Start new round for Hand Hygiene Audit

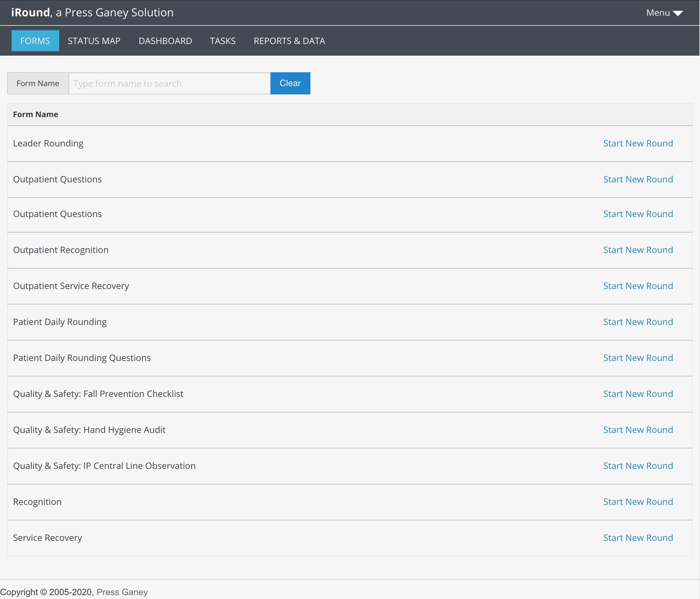638,430
